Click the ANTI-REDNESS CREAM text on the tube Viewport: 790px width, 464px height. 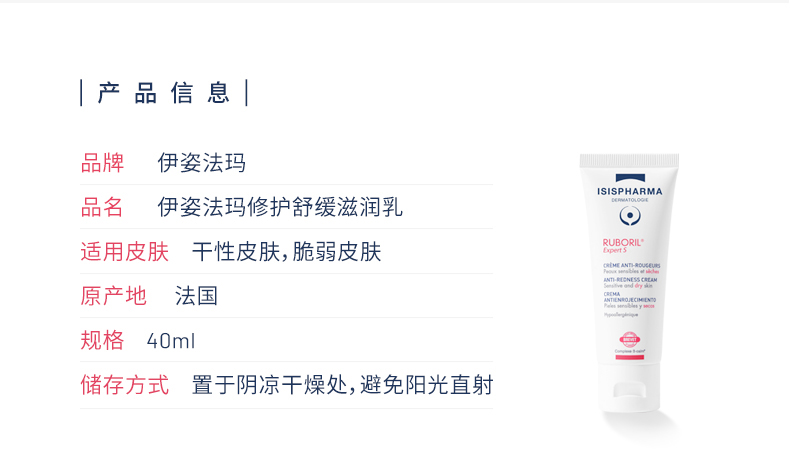pyautogui.click(x=630, y=280)
